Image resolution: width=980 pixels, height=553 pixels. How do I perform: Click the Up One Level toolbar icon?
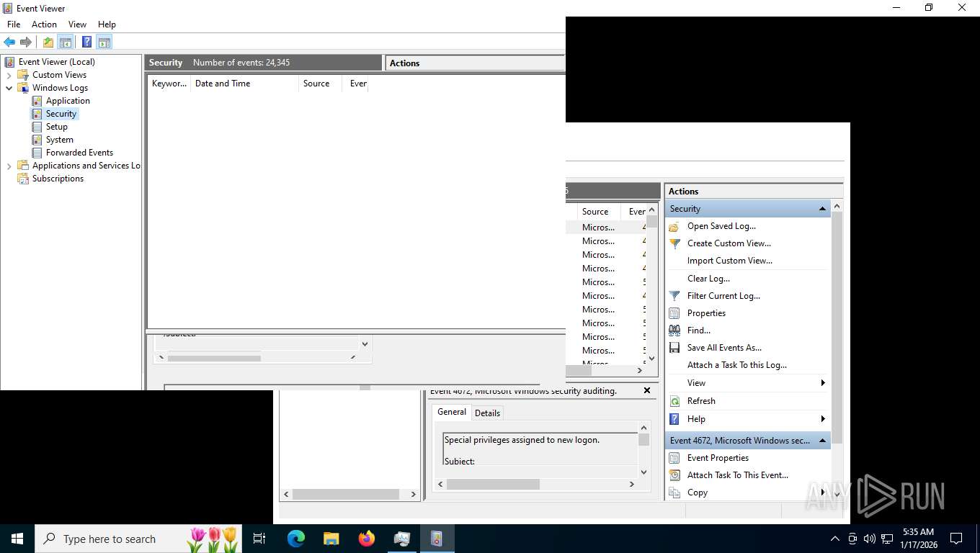click(48, 42)
